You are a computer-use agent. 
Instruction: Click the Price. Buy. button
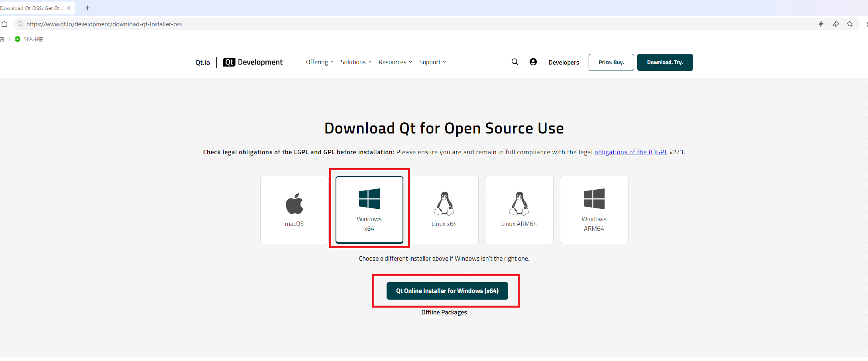(611, 62)
